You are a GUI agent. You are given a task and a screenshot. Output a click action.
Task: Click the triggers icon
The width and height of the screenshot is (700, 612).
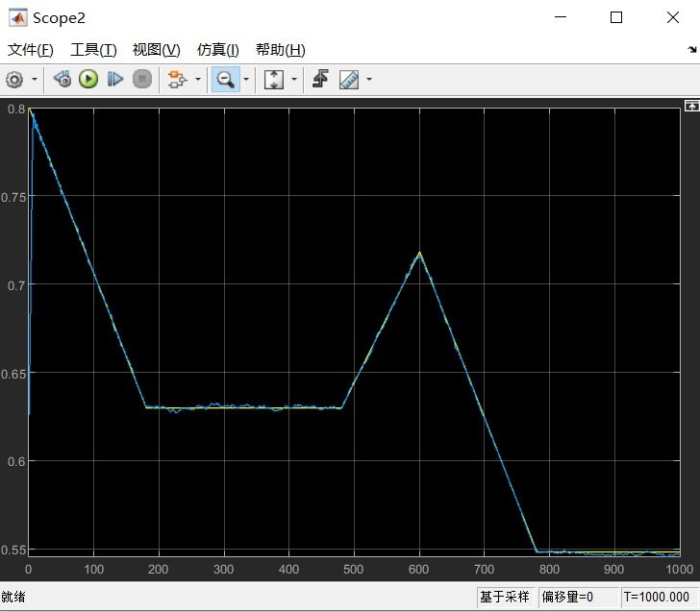(320, 79)
